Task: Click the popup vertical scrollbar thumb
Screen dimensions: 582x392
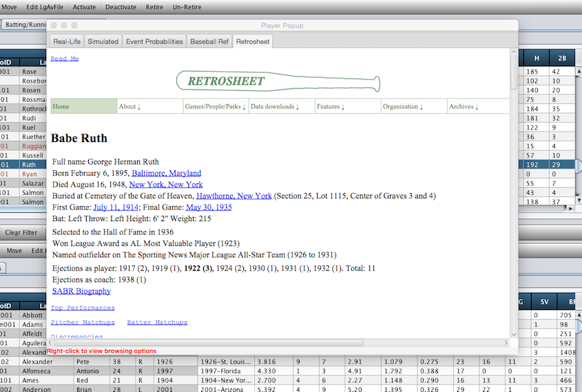Action: tap(514, 72)
